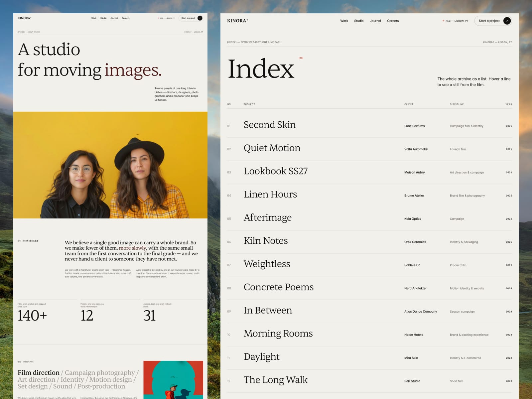
Task: Click the Lune Parfums client cell
Action: pyautogui.click(x=414, y=126)
